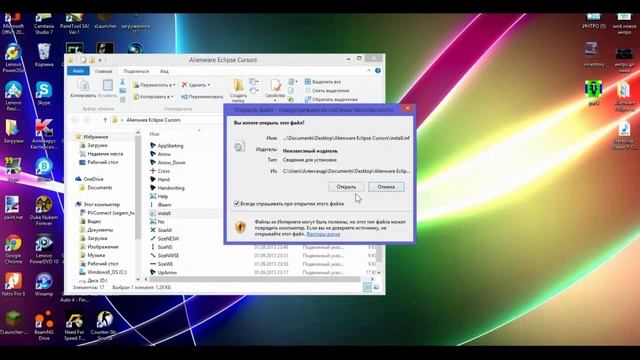Viewport: 640px width, 360px height.
Task: Click the Переименовать ribbon button
Action: point(202,97)
